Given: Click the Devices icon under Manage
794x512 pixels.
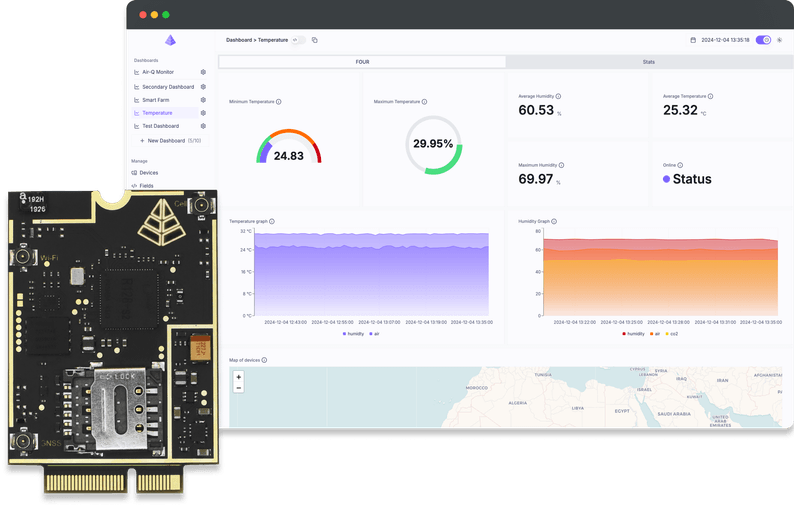Looking at the screenshot, I should click(134, 173).
